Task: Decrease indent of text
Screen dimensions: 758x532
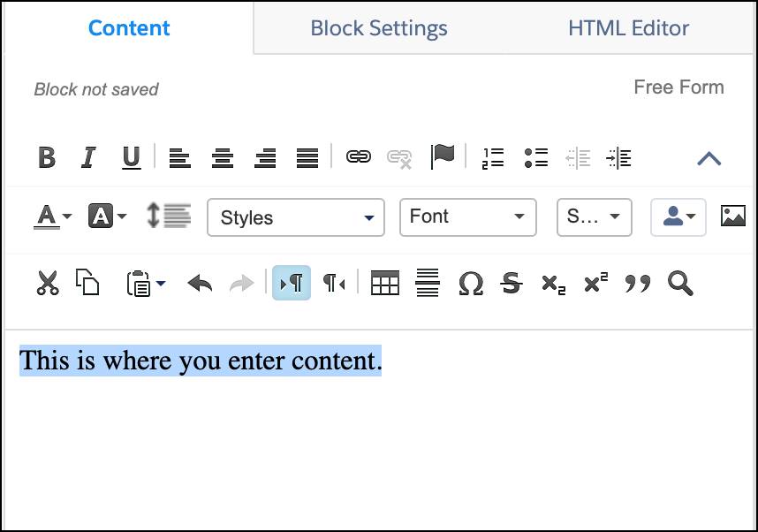Action: (578, 158)
